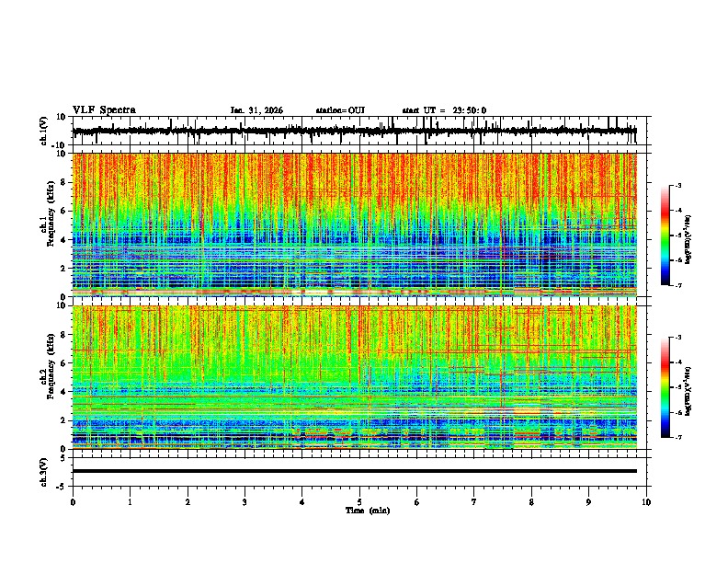Click the ch.2 color scale bar
Viewport: 728px width, 563px height.
[665, 387]
